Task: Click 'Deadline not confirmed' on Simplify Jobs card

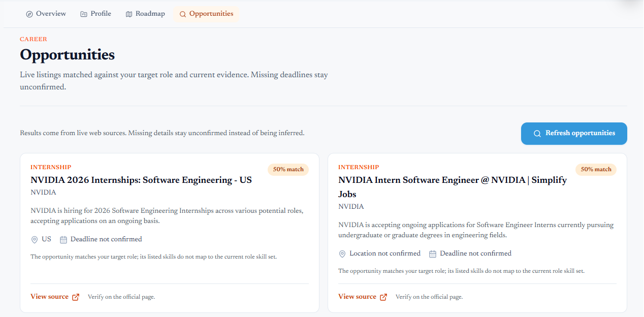Action: 475,253
